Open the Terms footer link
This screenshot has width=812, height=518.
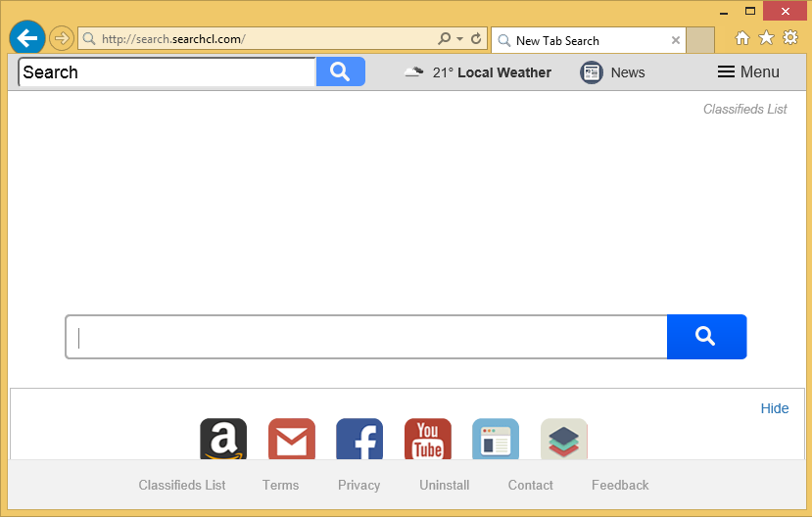click(x=280, y=486)
